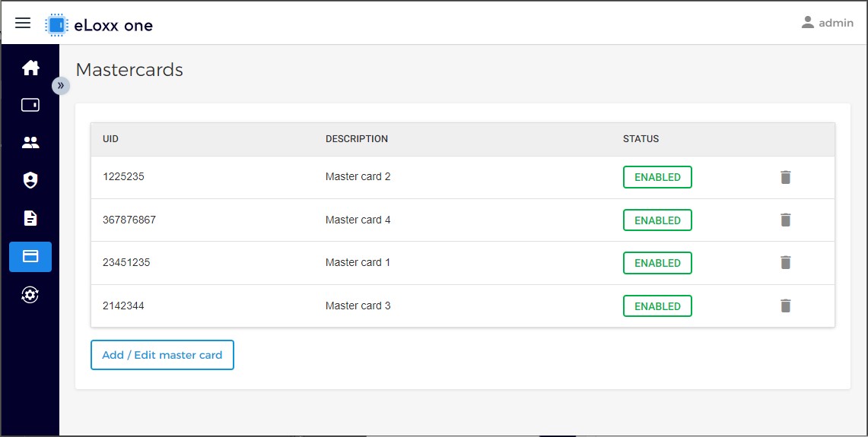The image size is (868, 437).
Task: Delete Master card 1 with trash icon
Action: coord(785,262)
